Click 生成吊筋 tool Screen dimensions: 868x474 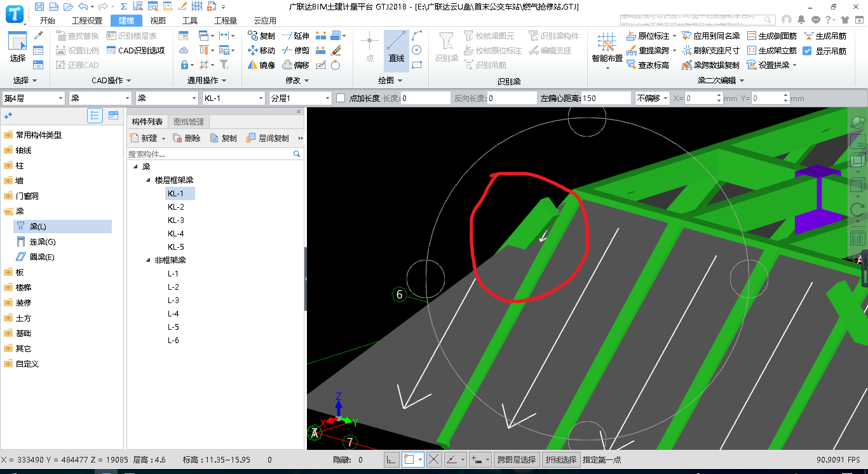[825, 36]
